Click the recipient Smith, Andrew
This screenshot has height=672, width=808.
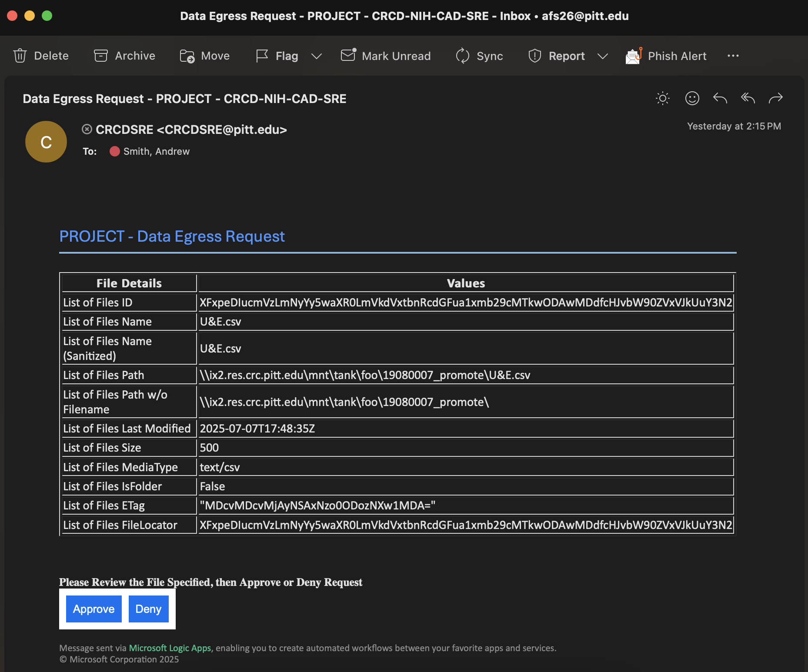(157, 151)
